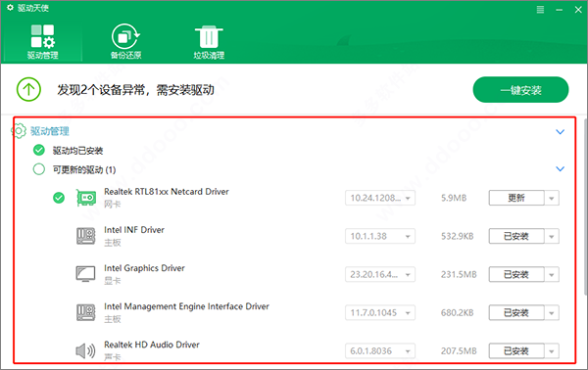Open arrow beside 已安装 for Intel Graphics Driver
The image size is (588, 370).
[552, 274]
